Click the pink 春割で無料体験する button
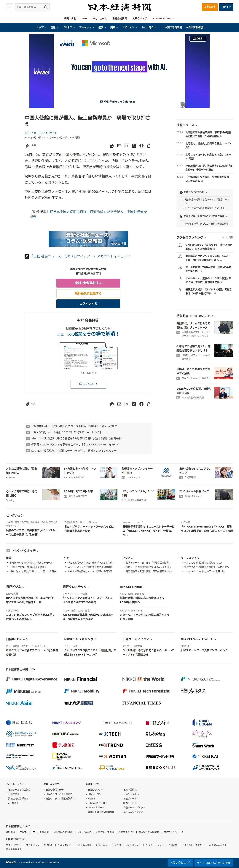This screenshot has height=868, width=239. click(88, 283)
